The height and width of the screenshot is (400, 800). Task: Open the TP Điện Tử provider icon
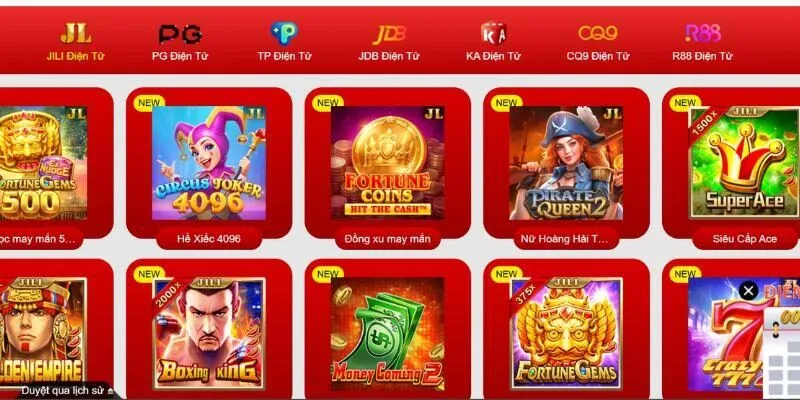point(284,34)
